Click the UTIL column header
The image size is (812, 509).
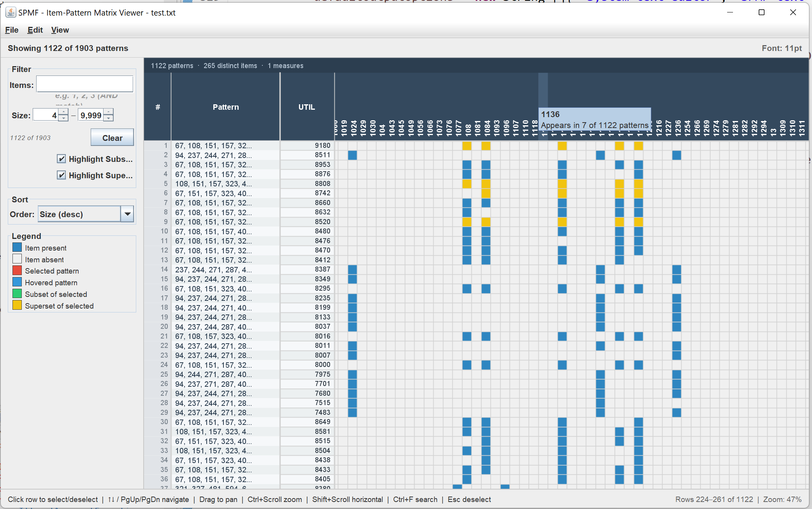coord(307,107)
